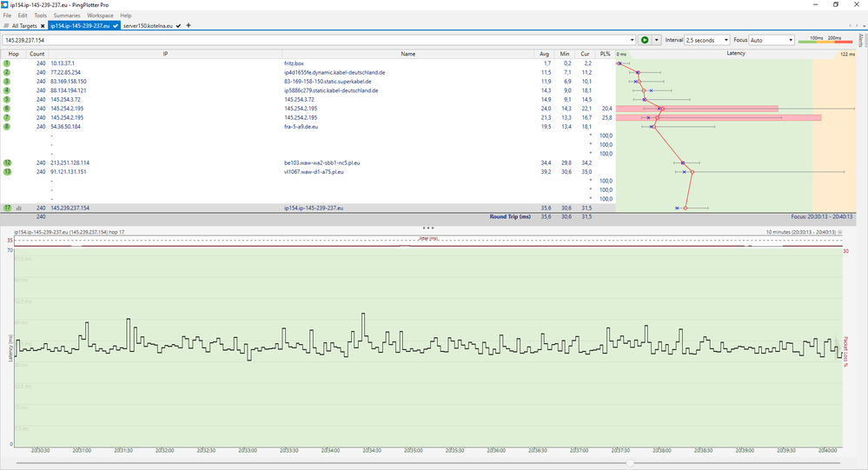Click the IP column header
Viewport: 868px width, 470px height.
point(165,54)
